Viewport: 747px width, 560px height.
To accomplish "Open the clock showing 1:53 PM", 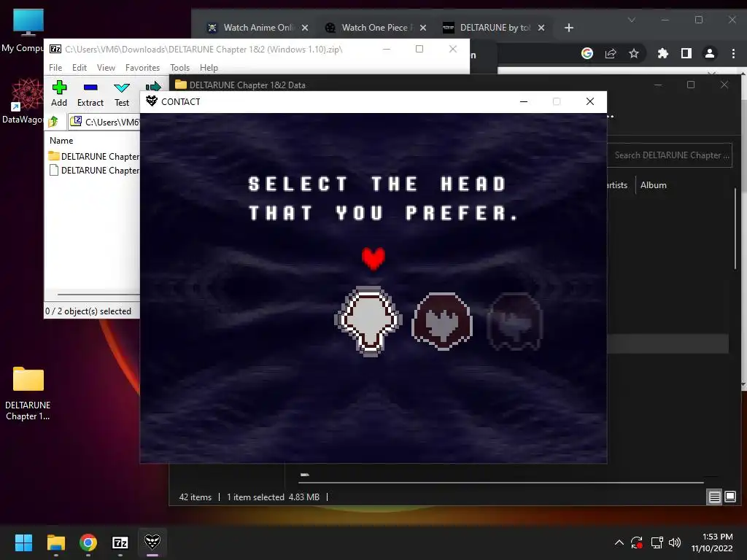I will point(712,542).
